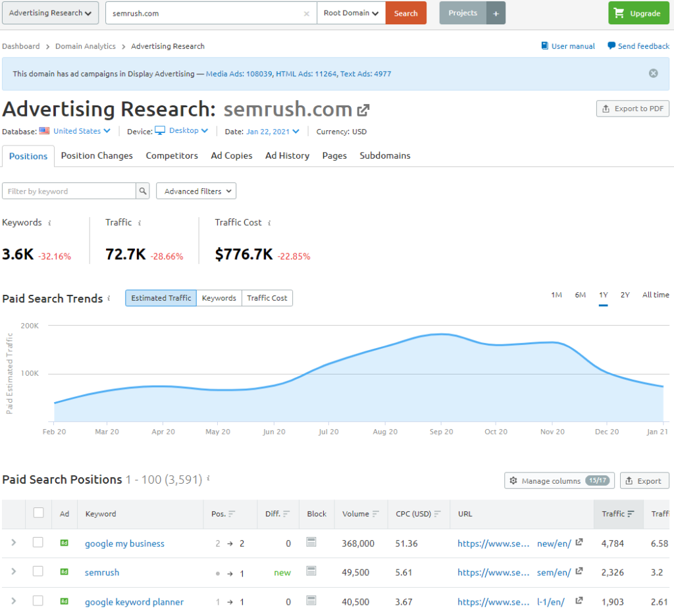
Task: Click the Export table button
Action: [644, 480]
